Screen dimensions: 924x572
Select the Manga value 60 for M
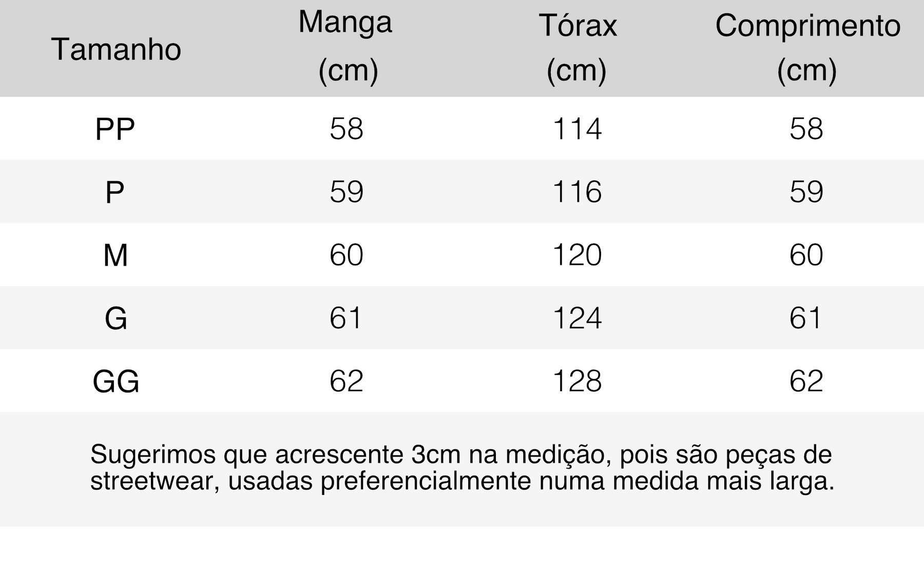tap(346, 255)
